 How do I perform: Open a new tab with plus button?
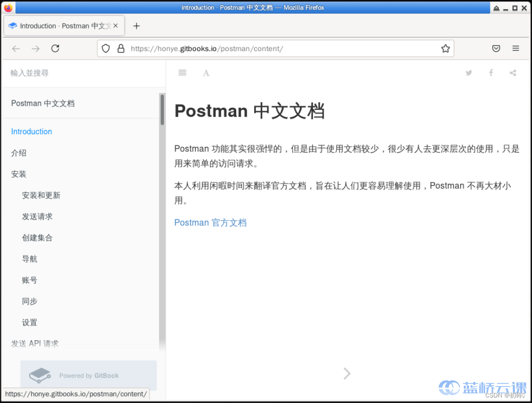pyautogui.click(x=136, y=26)
